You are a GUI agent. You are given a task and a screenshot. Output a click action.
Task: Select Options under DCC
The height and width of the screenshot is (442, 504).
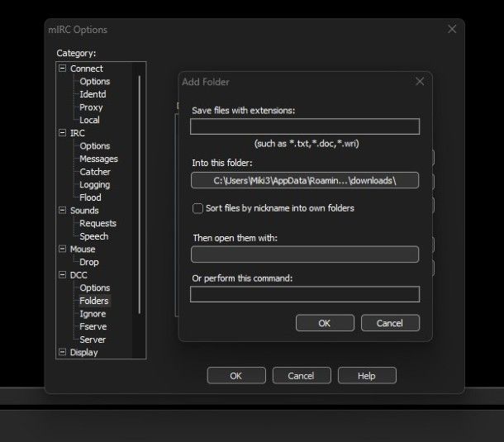[95, 288]
